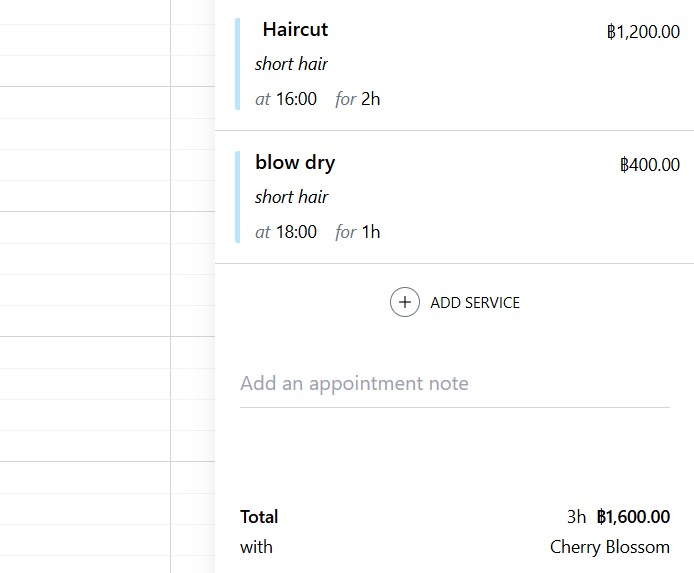Screen dimensions: 694x573
Task: Click the ฿1,600.00 total amount
Action: point(633,517)
